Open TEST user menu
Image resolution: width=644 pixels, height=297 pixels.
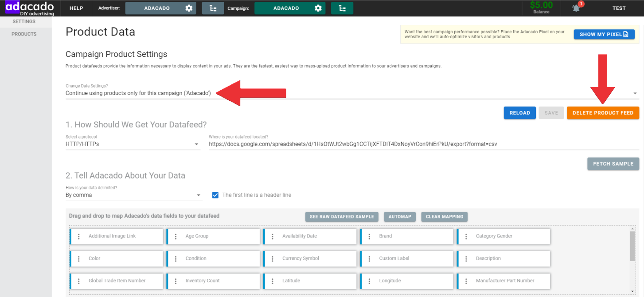pos(619,8)
